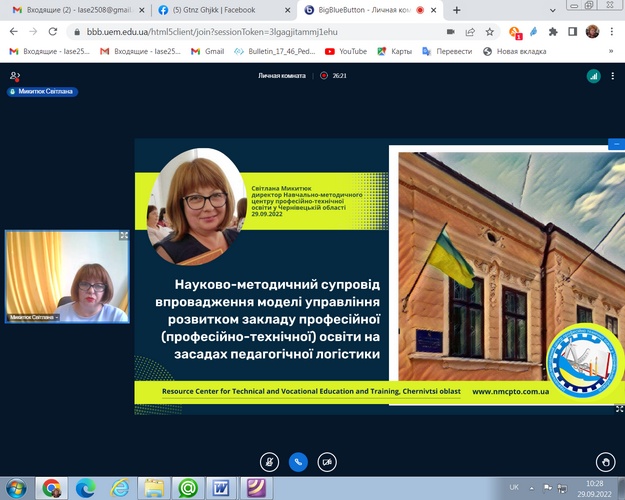Raise hand using the hand icon
The width and height of the screenshot is (625, 500).
603,462
